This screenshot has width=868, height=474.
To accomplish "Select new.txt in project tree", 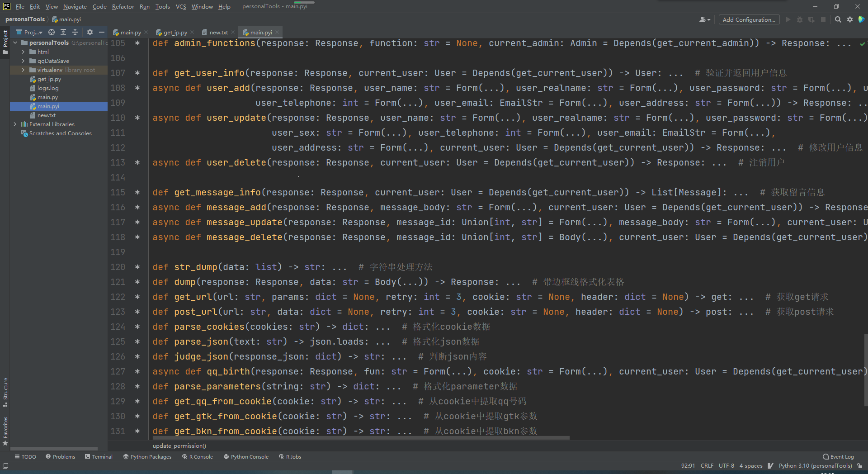I will pos(46,115).
